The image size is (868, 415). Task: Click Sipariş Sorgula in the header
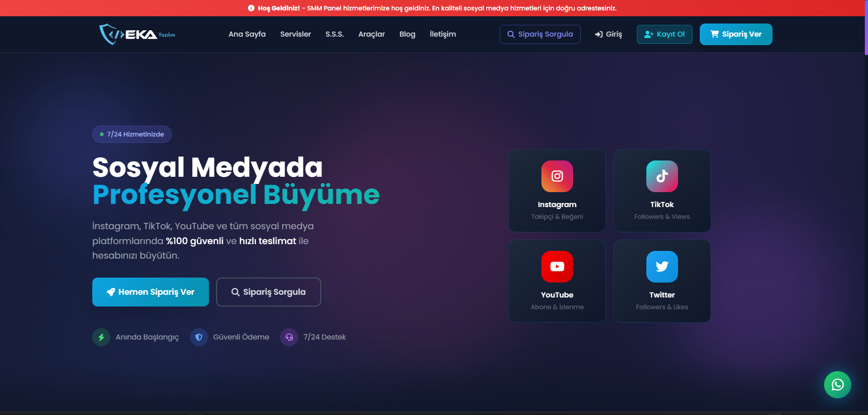[540, 34]
